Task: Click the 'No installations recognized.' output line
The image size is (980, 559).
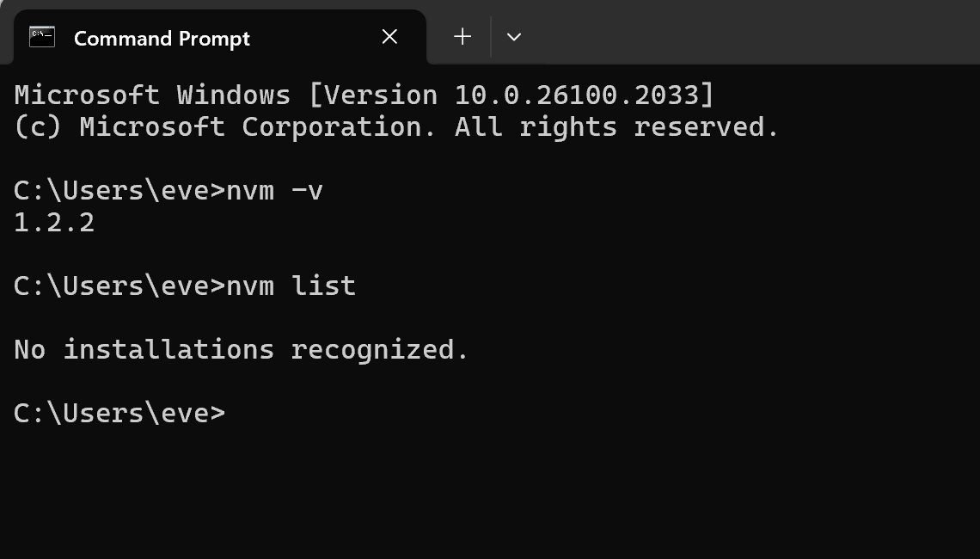Action: tap(242, 349)
